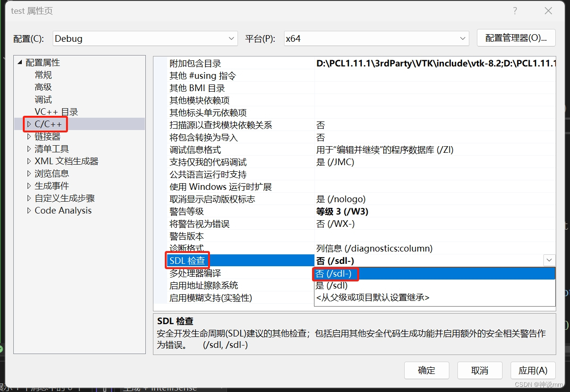Open the 平台 (x64) dropdown
Image resolution: width=570 pixels, height=392 pixels.
pos(462,38)
